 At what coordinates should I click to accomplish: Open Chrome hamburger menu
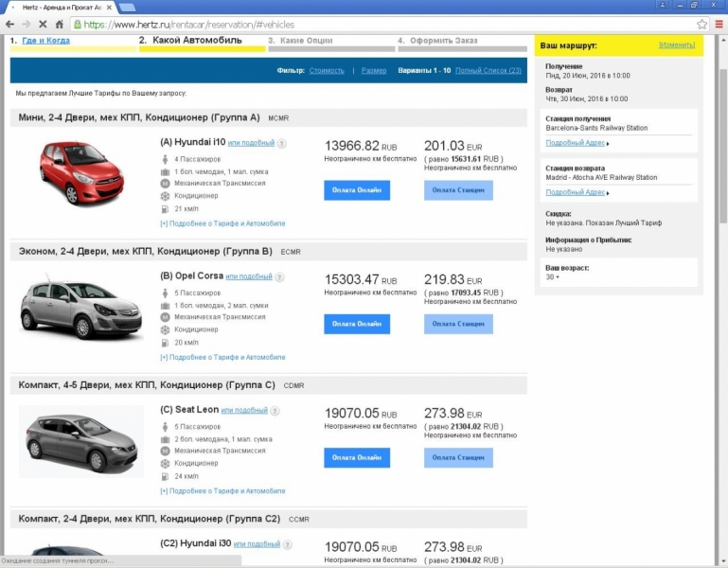pos(719,25)
